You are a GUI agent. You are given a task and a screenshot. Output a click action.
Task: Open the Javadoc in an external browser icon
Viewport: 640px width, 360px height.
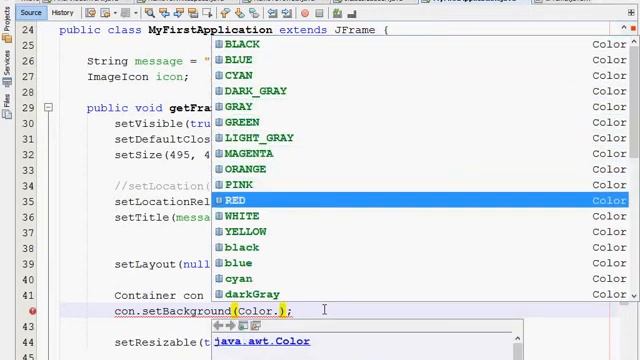[x=243, y=325]
